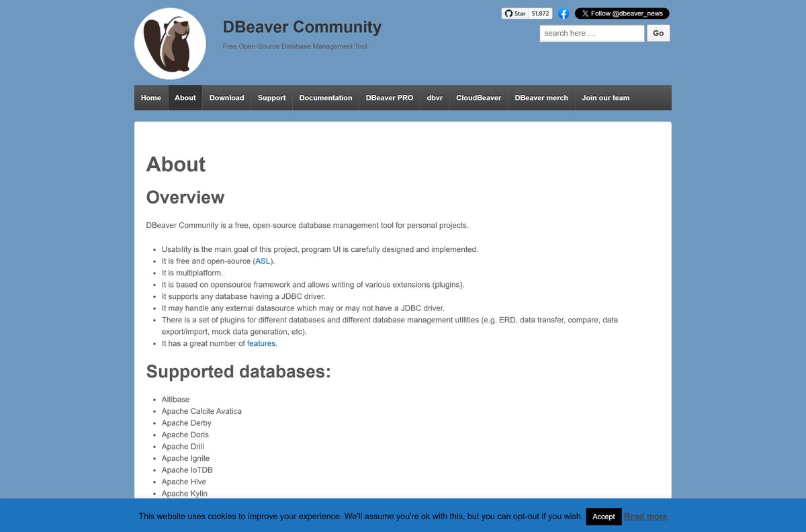The width and height of the screenshot is (806, 532).
Task: Click the 'based on opensource framework' bullet
Action: [313, 285]
